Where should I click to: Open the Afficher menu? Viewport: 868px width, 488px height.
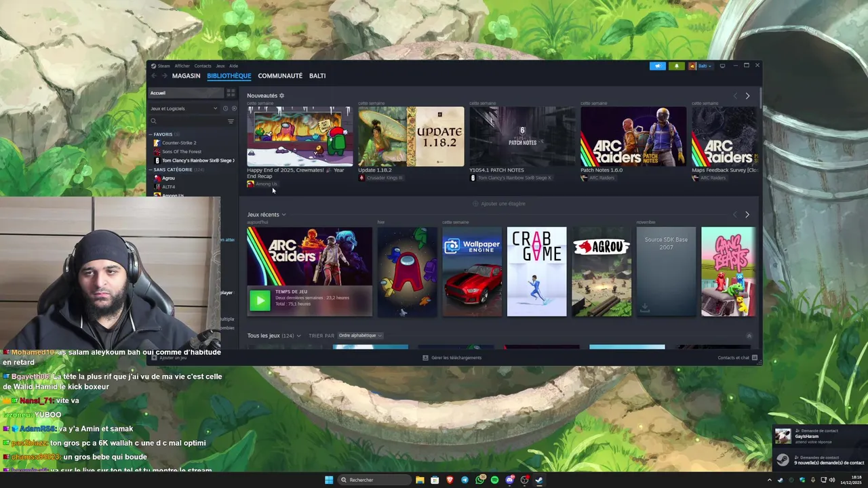[182, 66]
